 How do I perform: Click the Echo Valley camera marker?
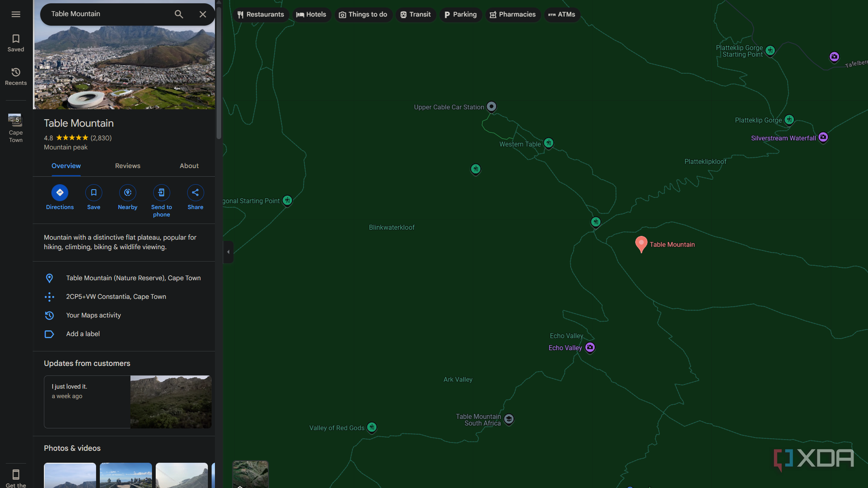(x=590, y=347)
